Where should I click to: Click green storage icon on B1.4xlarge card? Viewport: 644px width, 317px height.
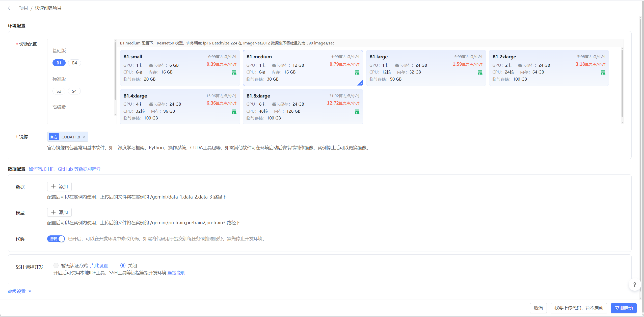(234, 112)
